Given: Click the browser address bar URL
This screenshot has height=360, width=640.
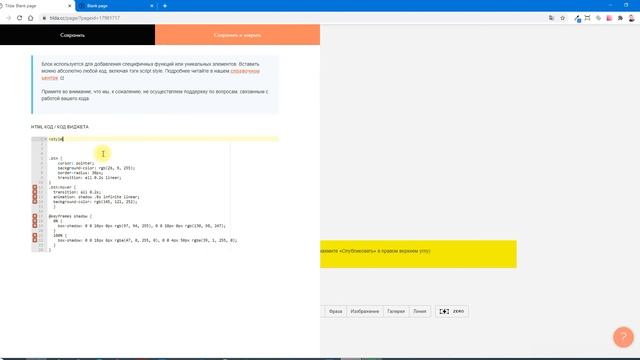Looking at the screenshot, I should click(x=84, y=18).
